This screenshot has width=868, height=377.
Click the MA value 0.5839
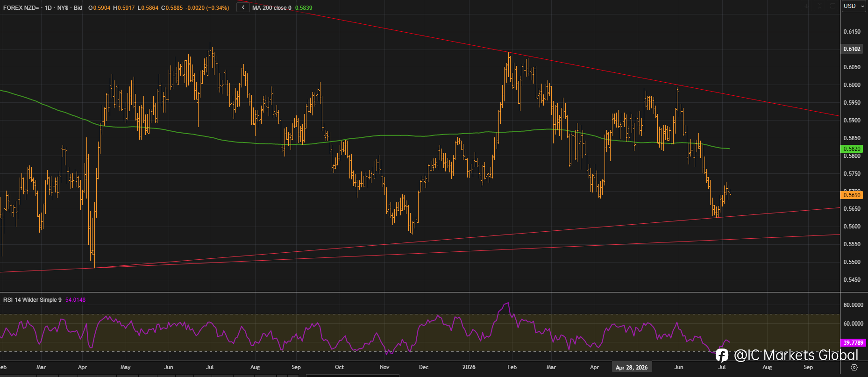pos(304,8)
